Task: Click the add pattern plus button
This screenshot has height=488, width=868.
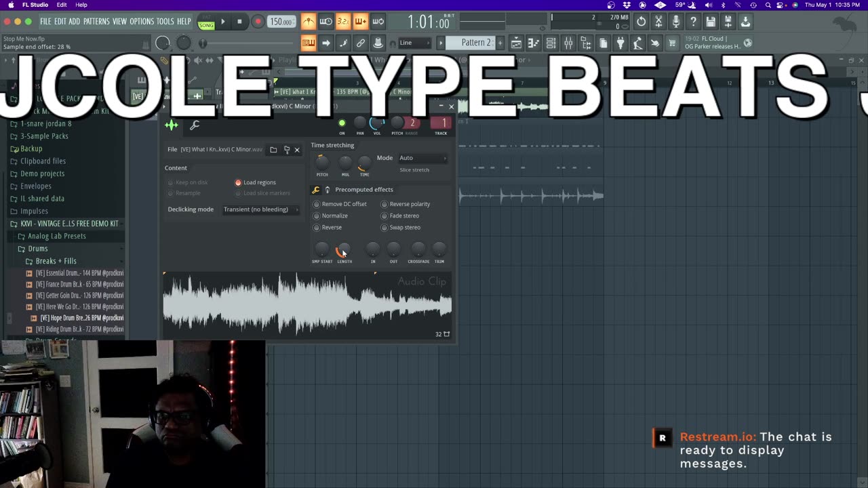Action: pyautogui.click(x=500, y=43)
